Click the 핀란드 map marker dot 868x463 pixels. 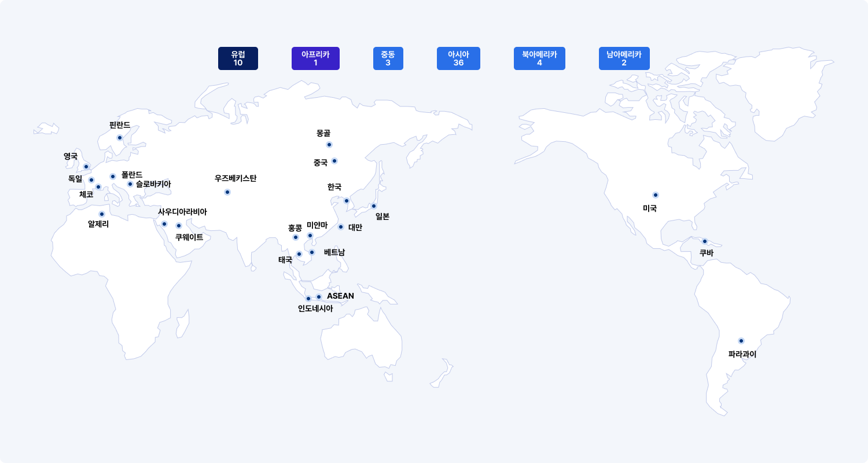(120, 138)
